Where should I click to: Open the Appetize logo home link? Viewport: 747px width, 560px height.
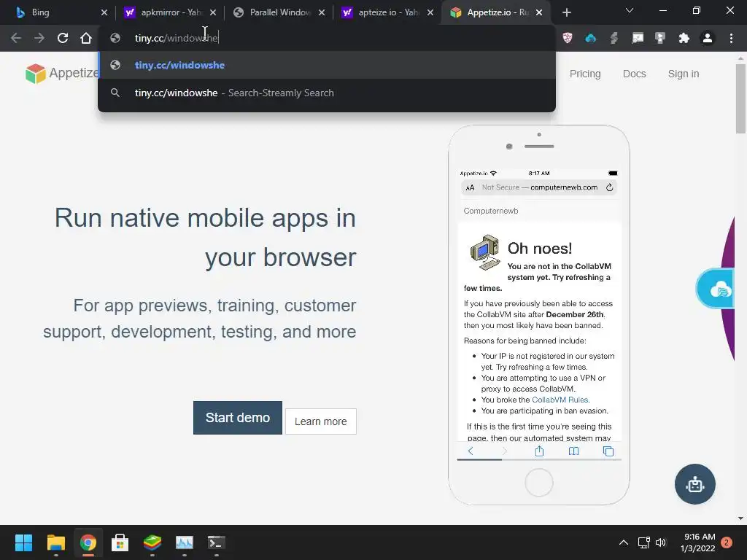pos(62,74)
